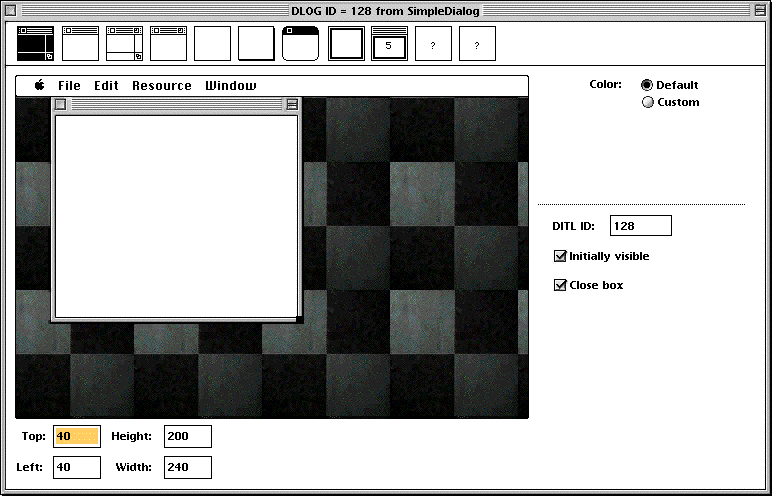Select the first highlighted document window style icon
Viewport: 772px width, 496px height.
click(36, 44)
